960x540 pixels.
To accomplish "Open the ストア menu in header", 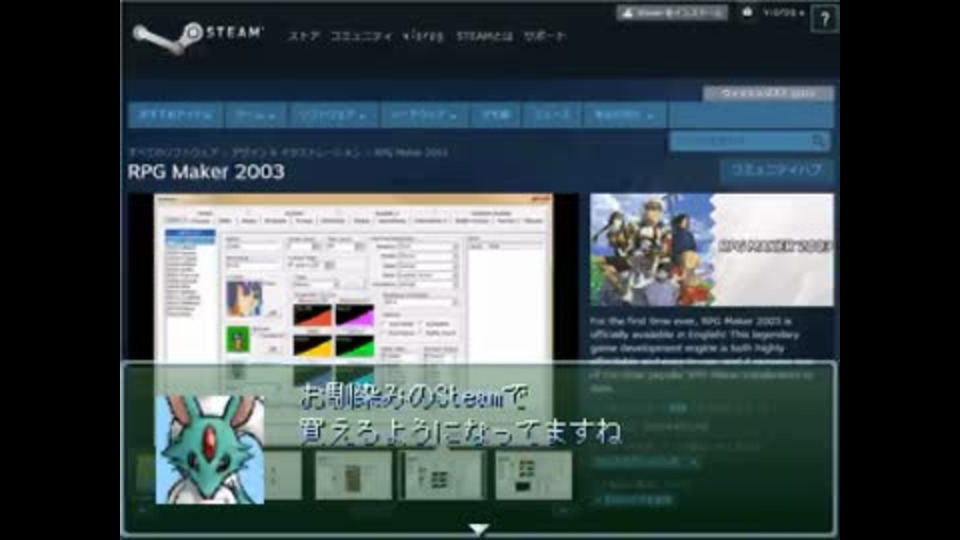I will (304, 36).
